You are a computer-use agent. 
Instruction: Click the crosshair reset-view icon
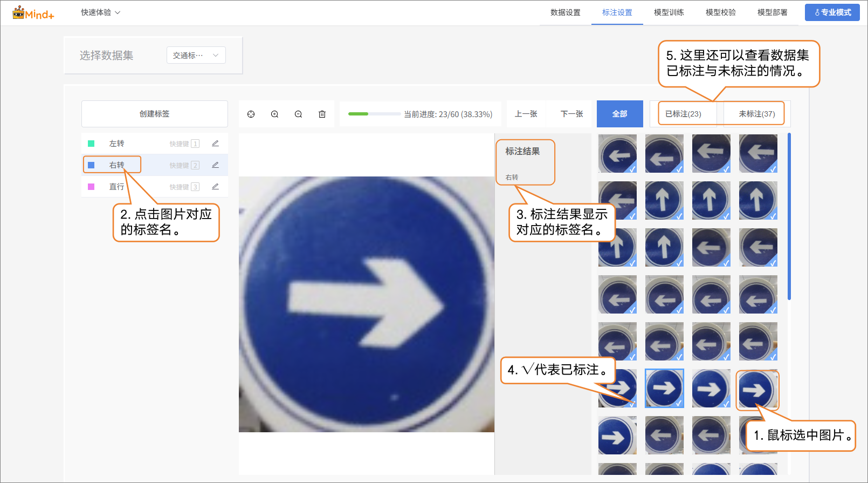[x=251, y=114]
